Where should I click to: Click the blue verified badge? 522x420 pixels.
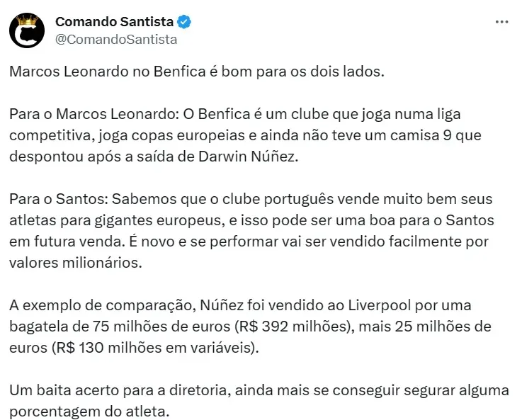[184, 22]
